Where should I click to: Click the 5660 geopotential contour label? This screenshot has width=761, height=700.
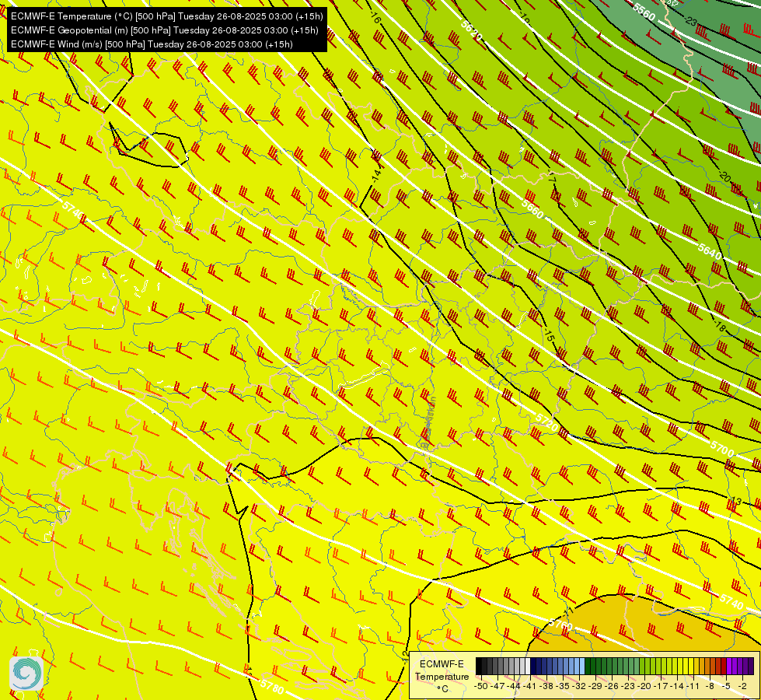click(532, 209)
